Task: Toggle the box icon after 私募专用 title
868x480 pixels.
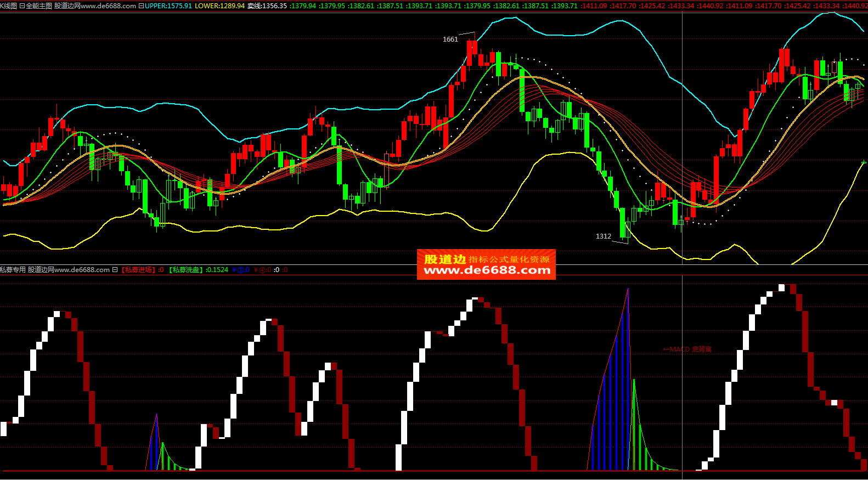Action: (x=115, y=270)
